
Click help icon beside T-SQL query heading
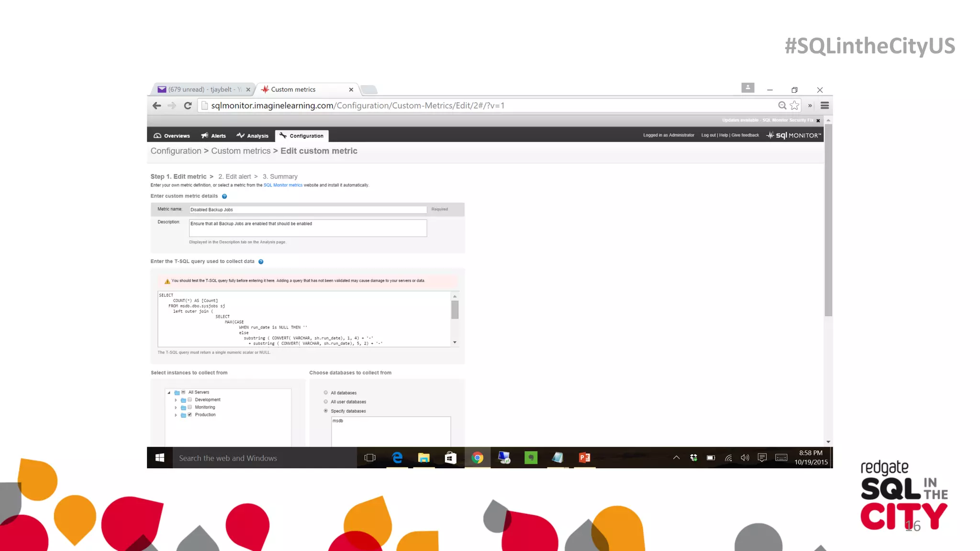261,262
